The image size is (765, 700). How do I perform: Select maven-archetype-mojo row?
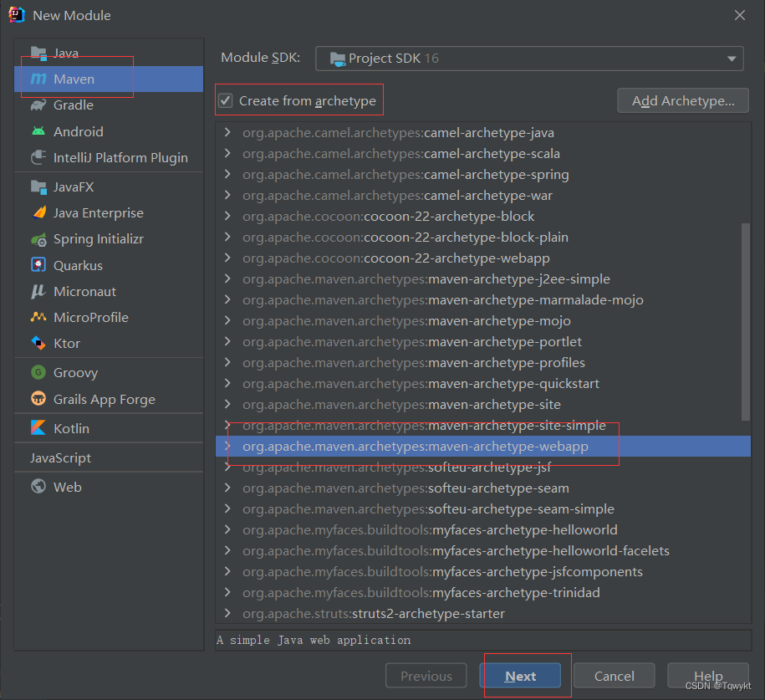point(483,320)
